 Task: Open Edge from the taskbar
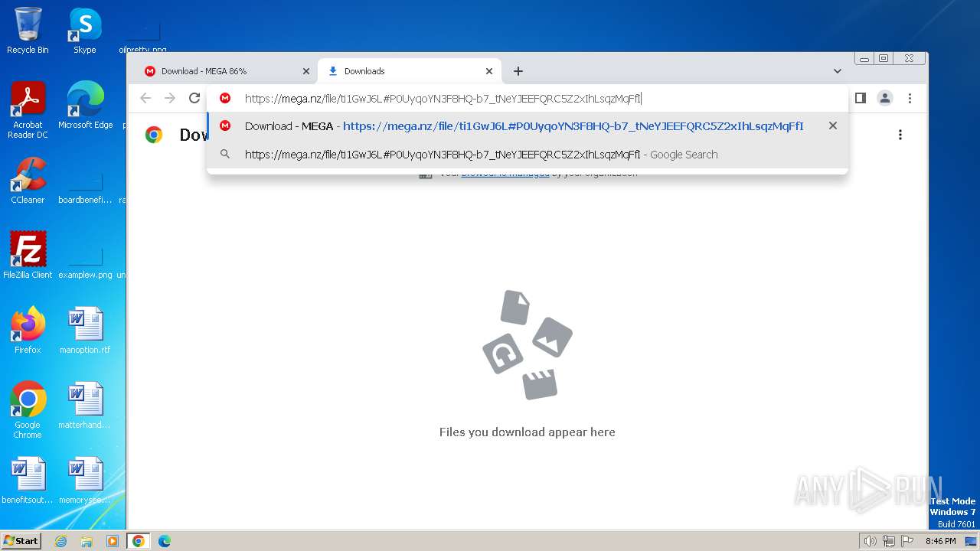[x=165, y=541]
